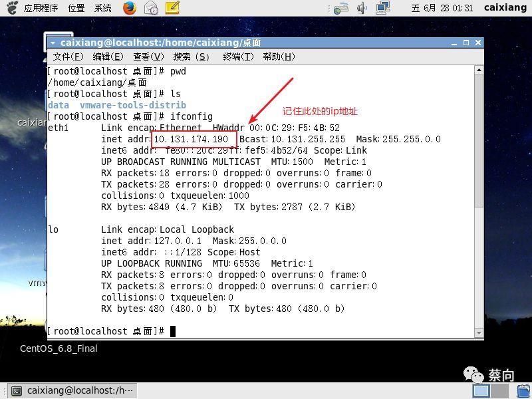Open the terminal 终端(T) menu
This screenshot has width=532, height=399.
238,57
